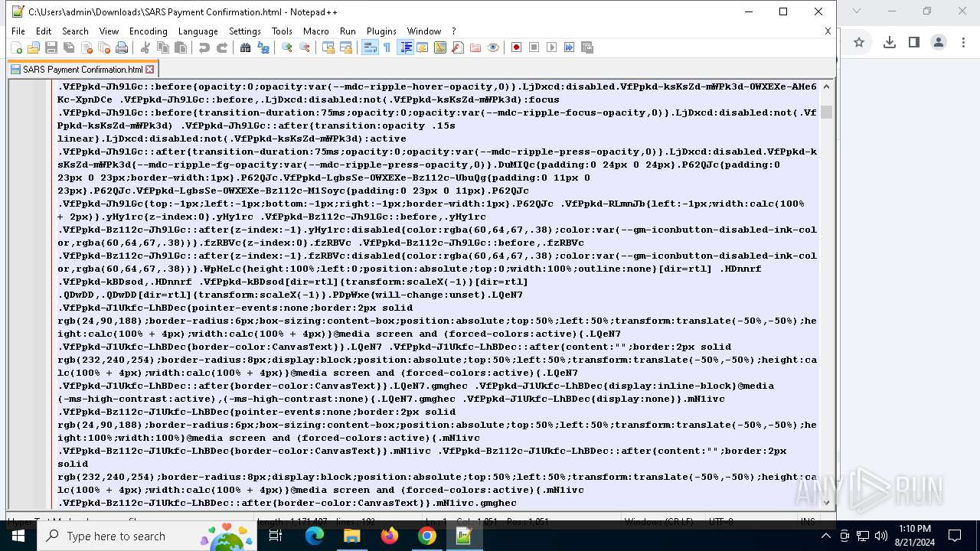Save the current recorded macro icon

click(x=587, y=47)
